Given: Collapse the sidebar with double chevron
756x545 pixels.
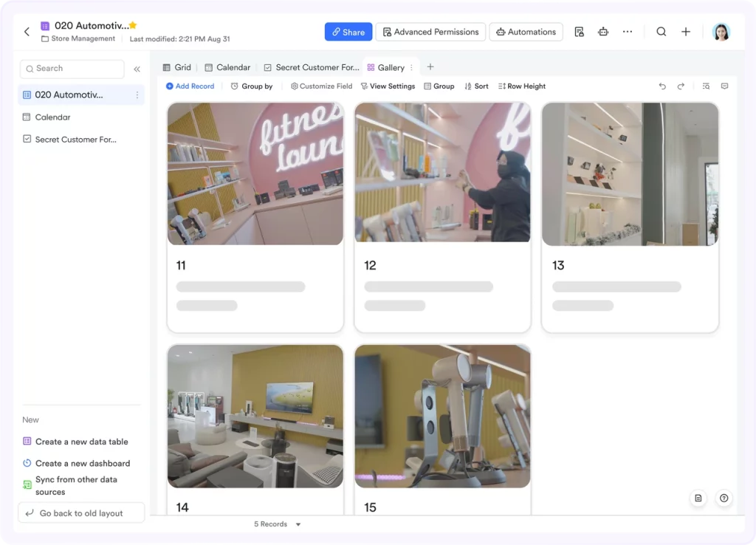Looking at the screenshot, I should 137,69.
